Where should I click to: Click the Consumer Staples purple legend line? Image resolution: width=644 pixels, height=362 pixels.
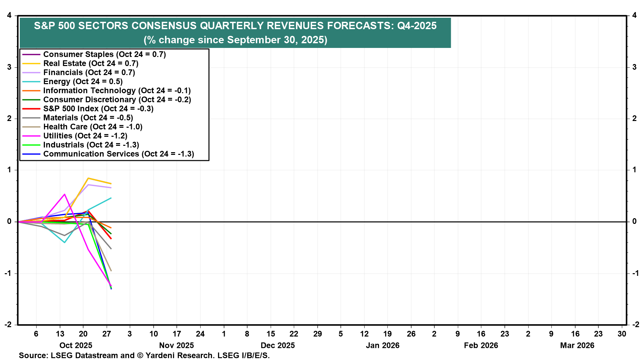[31, 54]
